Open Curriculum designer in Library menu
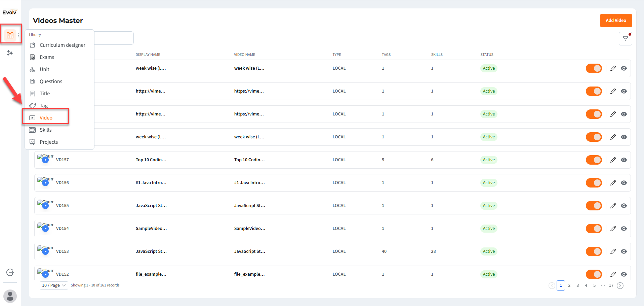Screen dimensions: 644x306 59,45
